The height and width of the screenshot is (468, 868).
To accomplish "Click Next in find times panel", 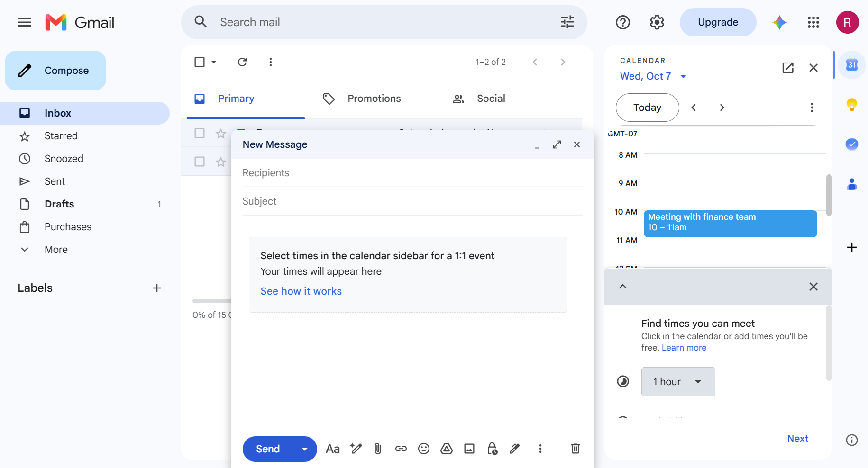I will [798, 439].
